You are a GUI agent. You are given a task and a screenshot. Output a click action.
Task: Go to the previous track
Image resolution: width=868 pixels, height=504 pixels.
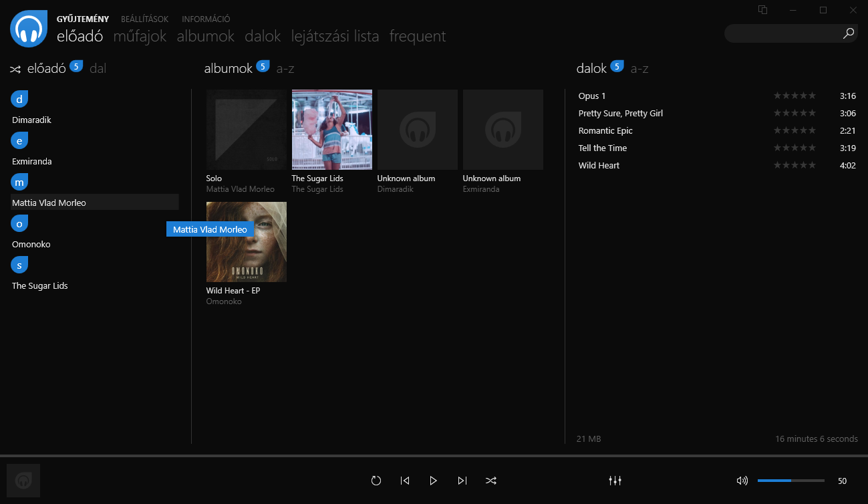pos(404,481)
